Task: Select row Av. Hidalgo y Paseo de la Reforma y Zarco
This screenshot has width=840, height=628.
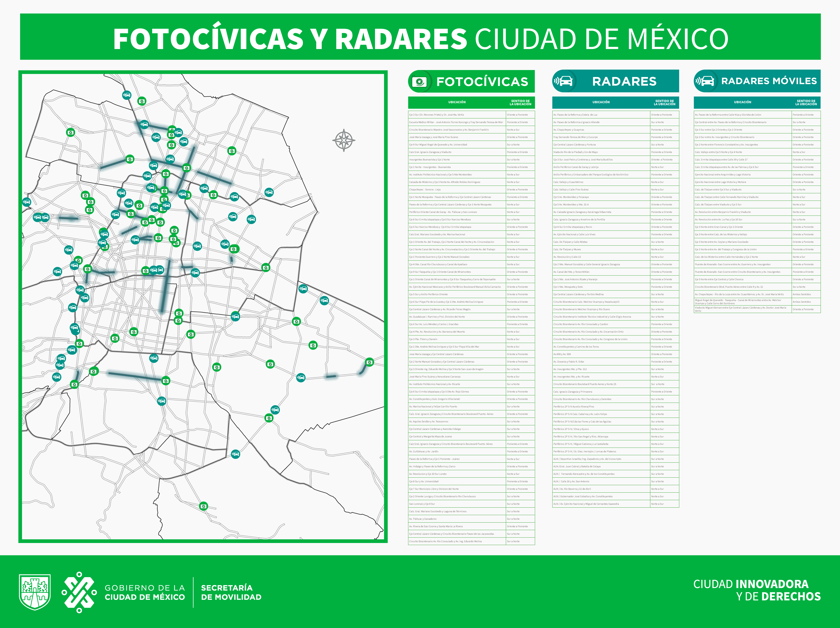Action: [x=471, y=467]
